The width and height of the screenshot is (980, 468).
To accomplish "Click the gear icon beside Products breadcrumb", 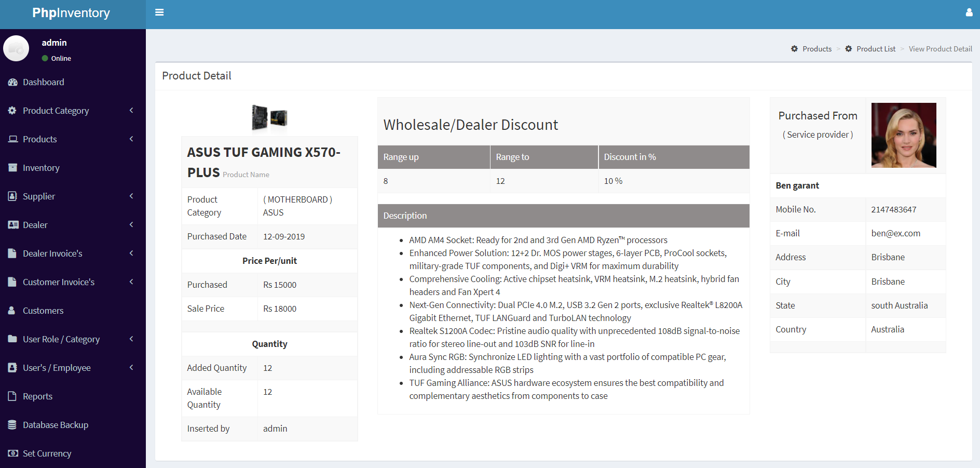I will tap(794, 49).
